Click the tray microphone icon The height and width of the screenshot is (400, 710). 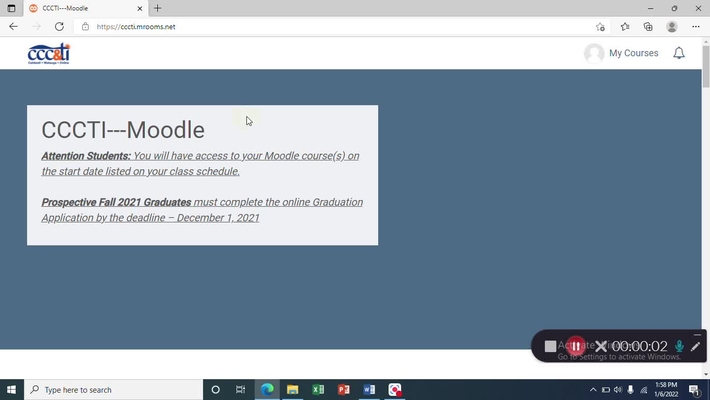630,390
